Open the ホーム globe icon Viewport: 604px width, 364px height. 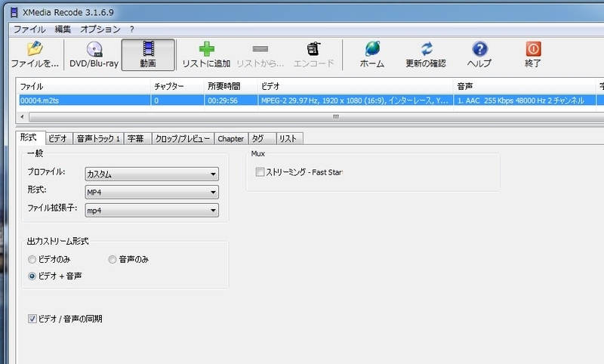[372, 54]
